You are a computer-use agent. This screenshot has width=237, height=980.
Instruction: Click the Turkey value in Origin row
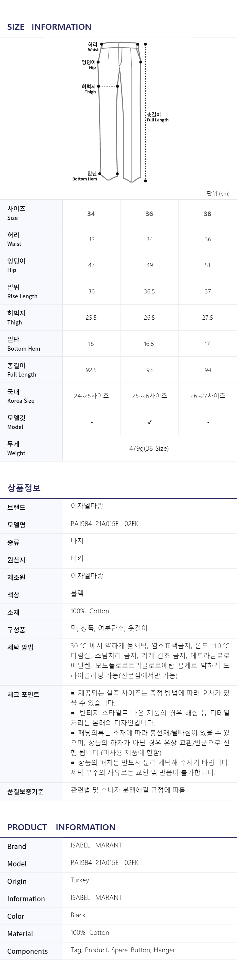click(80, 880)
